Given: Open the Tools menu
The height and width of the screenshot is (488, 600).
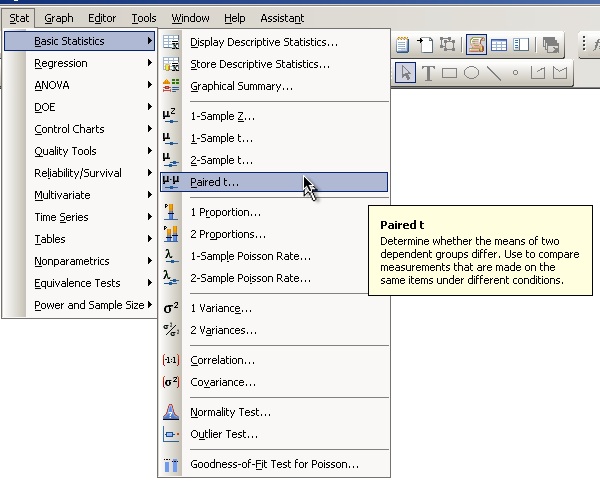Looking at the screenshot, I should [144, 18].
